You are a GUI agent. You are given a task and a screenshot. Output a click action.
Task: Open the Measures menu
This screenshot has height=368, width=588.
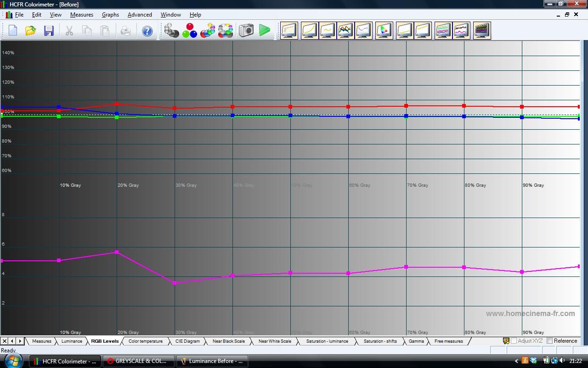[x=82, y=15]
